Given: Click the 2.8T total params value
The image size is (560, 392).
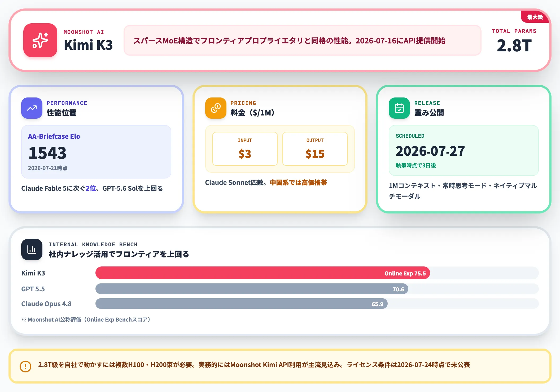Looking at the screenshot, I should coord(514,46).
